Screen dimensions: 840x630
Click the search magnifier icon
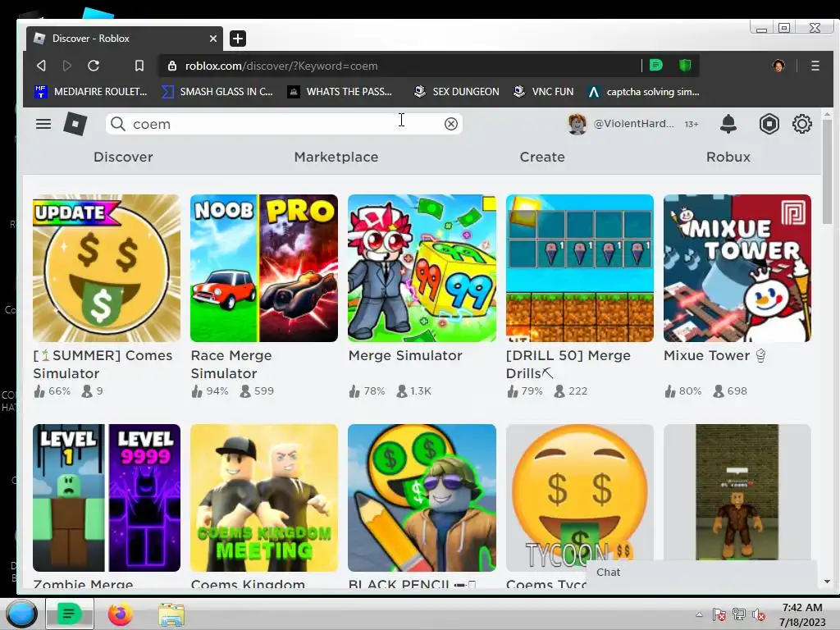coord(118,124)
